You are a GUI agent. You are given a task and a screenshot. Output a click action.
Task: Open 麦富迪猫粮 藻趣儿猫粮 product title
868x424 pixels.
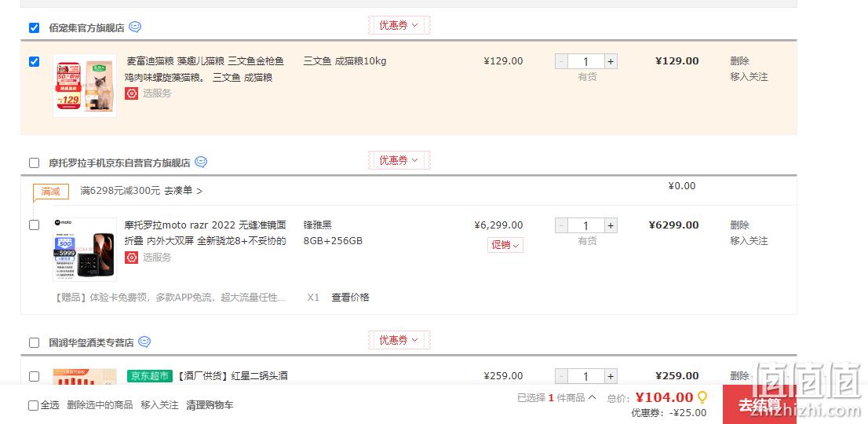pyautogui.click(x=205, y=69)
